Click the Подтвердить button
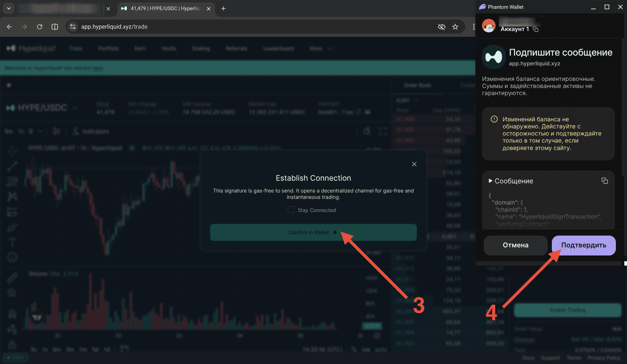The height and width of the screenshot is (364, 627). click(x=584, y=245)
